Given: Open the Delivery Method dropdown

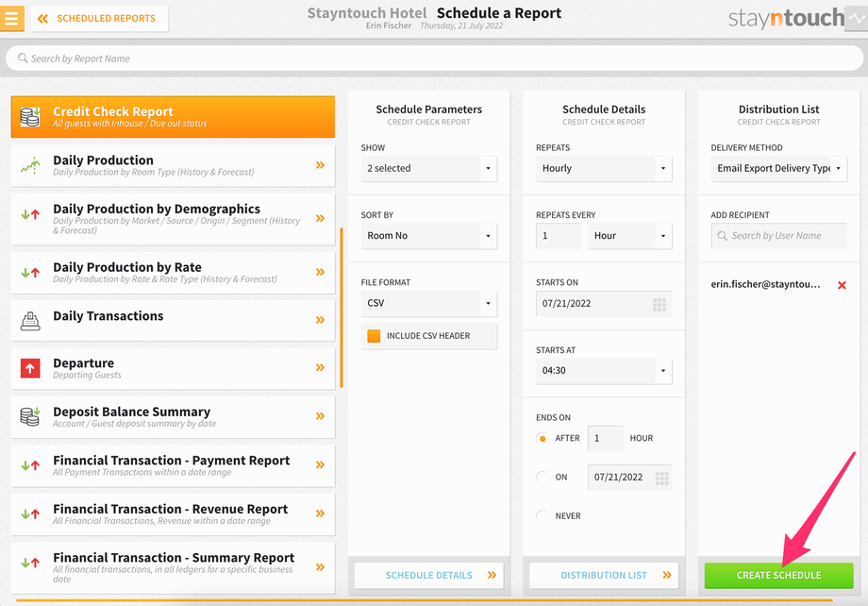Looking at the screenshot, I should pyautogui.click(x=779, y=168).
